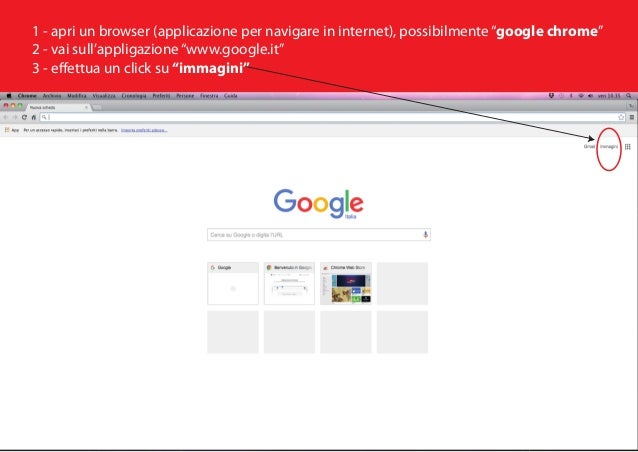Open the App shortcut in bookmarks bar
638x452 pixels.
tap(12, 130)
